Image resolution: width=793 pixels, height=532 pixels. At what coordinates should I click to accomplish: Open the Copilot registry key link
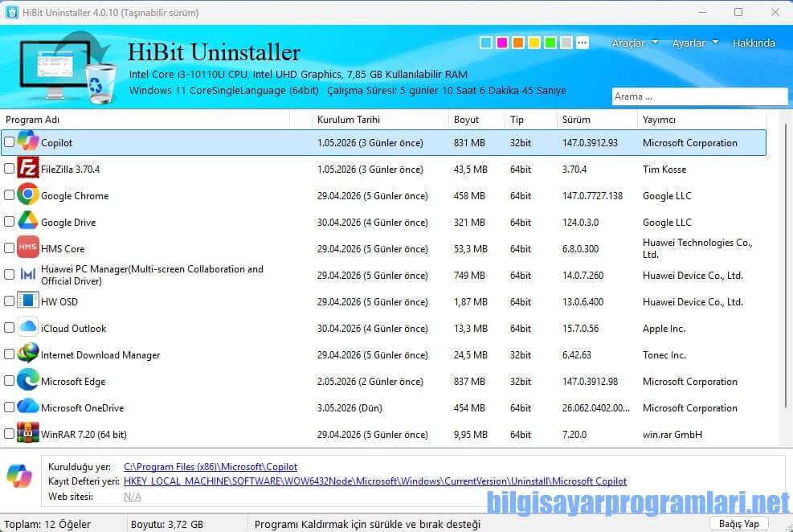(x=375, y=481)
